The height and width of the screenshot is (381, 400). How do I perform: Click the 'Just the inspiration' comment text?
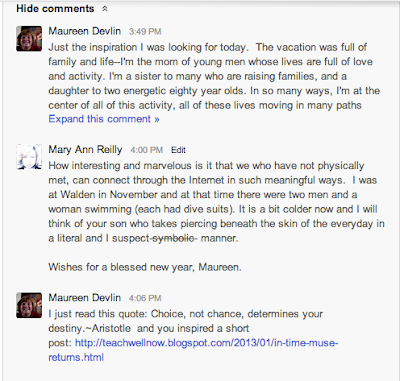[x=214, y=76]
